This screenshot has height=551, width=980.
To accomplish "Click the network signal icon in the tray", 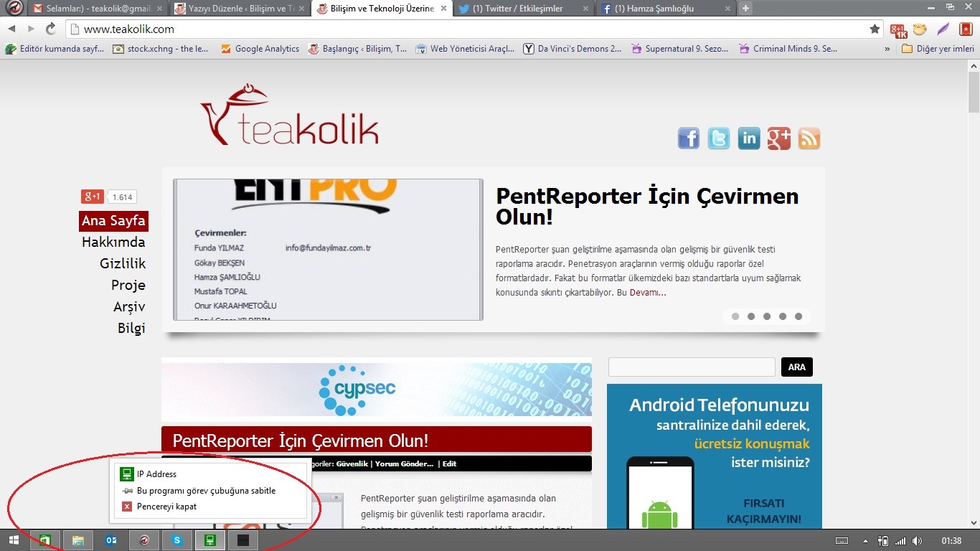I will (900, 541).
